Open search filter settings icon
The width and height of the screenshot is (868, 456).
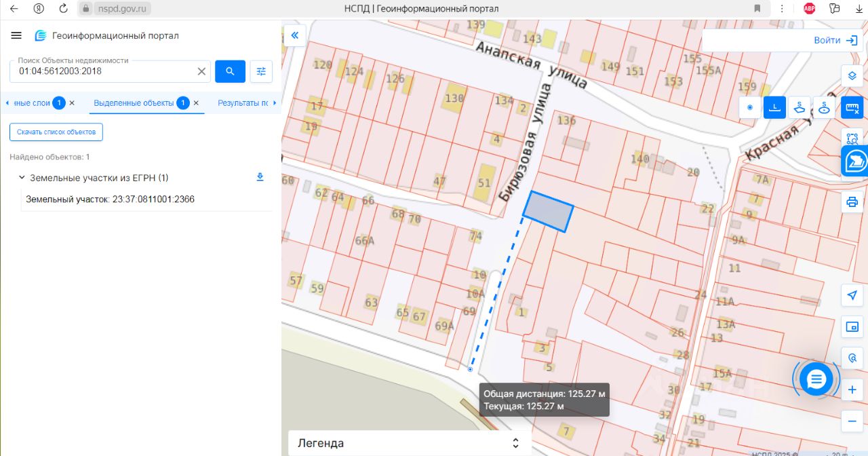(261, 71)
